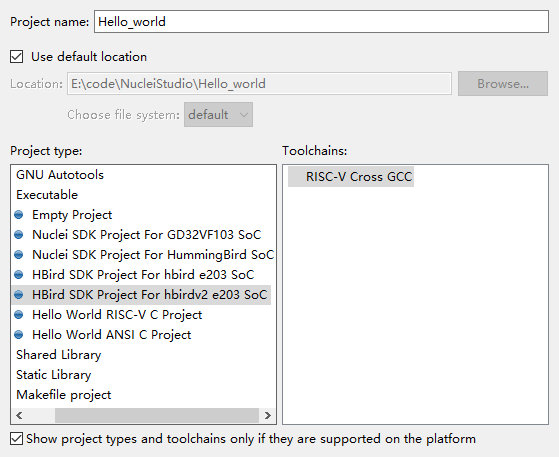559x457 pixels.
Task: Select Shared Library project type
Action: click(58, 355)
